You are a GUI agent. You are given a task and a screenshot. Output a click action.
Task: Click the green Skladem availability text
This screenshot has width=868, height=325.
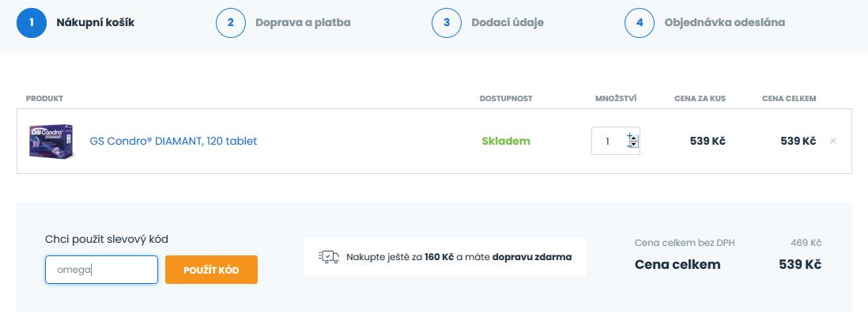pyautogui.click(x=506, y=142)
